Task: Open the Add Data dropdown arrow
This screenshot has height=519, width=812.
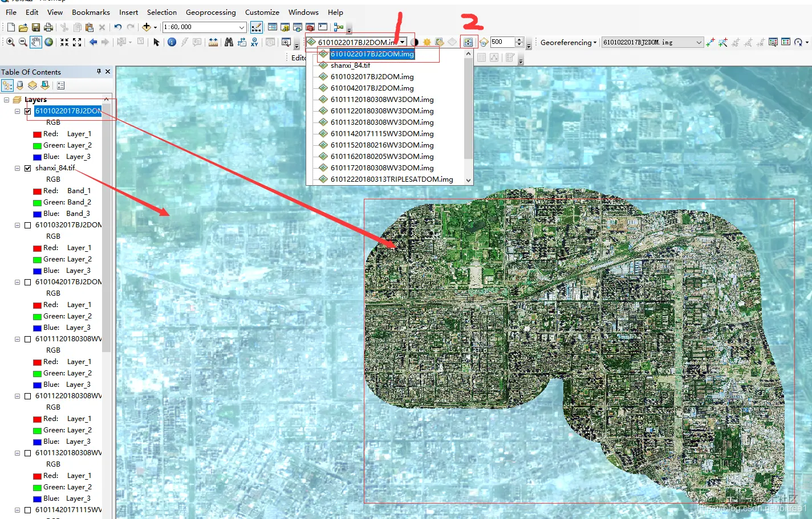Action: coord(155,27)
